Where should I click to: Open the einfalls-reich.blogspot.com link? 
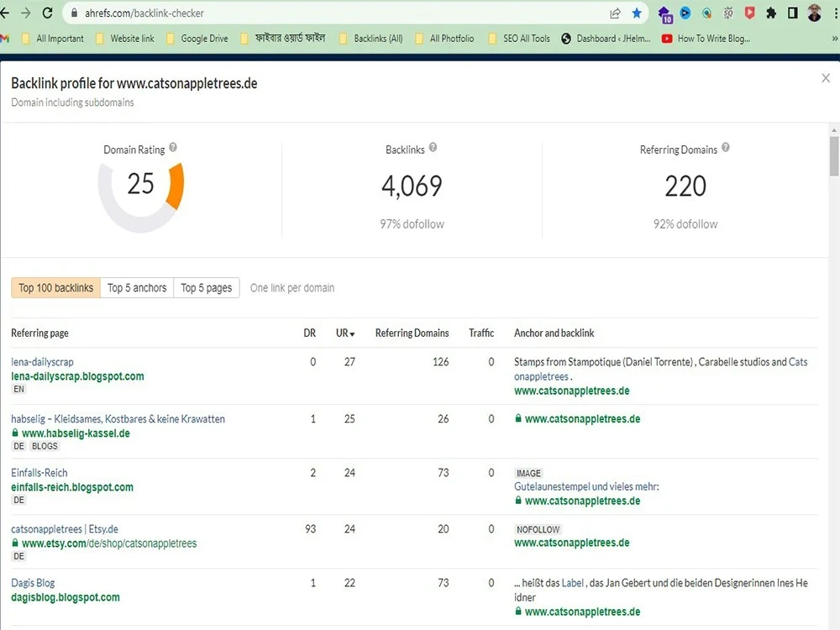click(x=72, y=487)
